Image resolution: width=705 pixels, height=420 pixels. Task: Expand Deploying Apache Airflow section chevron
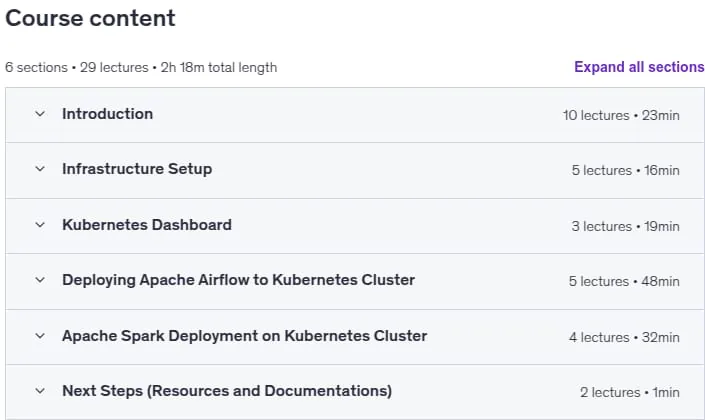pyautogui.click(x=40, y=280)
